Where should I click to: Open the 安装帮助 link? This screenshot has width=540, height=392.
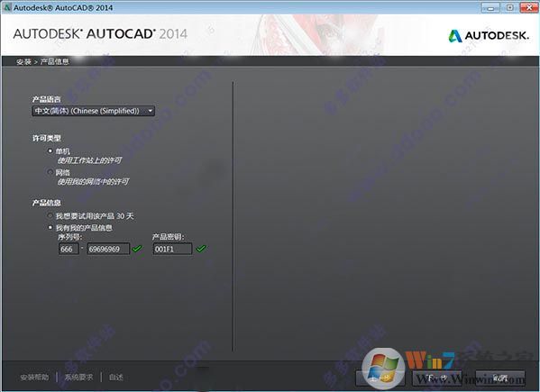pyautogui.click(x=34, y=378)
